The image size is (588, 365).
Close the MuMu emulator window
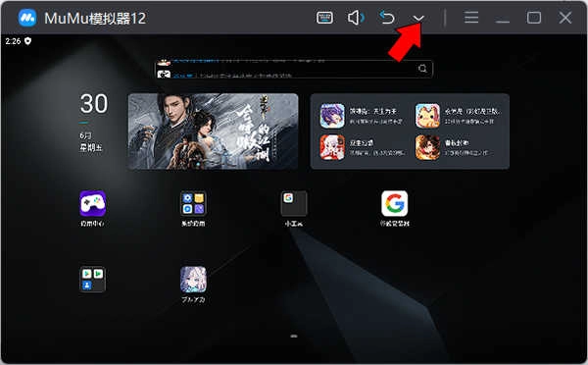[x=565, y=18]
